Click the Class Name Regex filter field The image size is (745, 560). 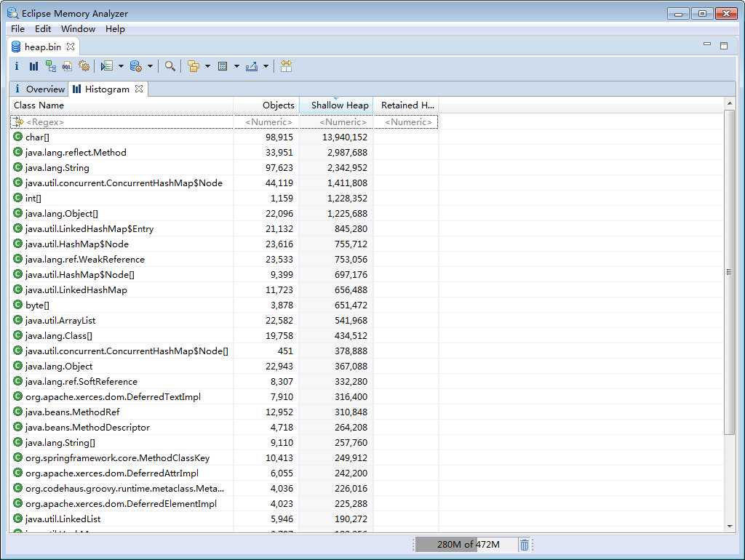coord(121,122)
